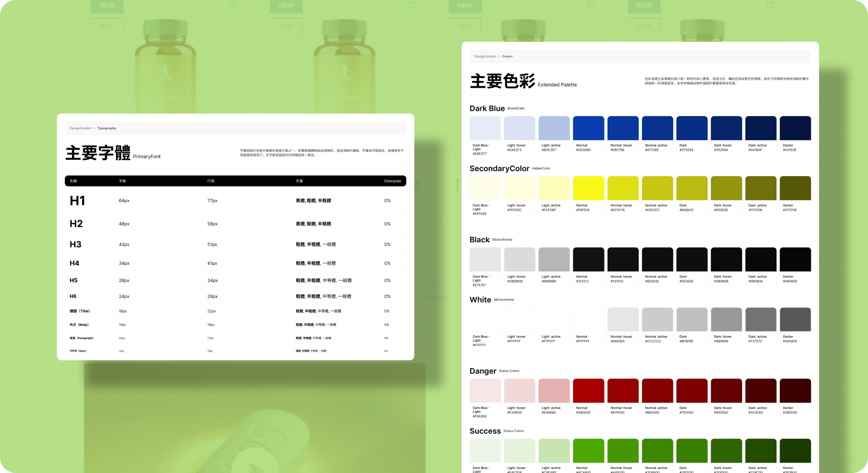Choose White row Darker swatch #595959

(x=795, y=320)
